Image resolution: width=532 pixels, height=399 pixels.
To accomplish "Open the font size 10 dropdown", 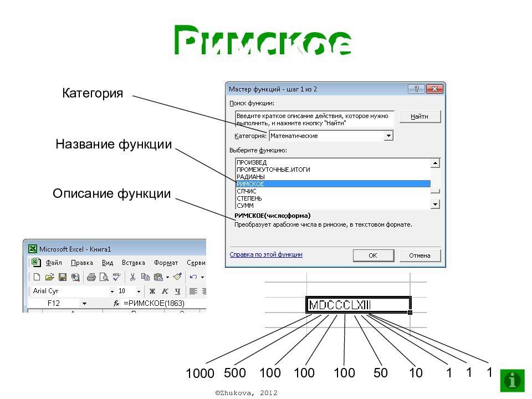I will pos(139,291).
